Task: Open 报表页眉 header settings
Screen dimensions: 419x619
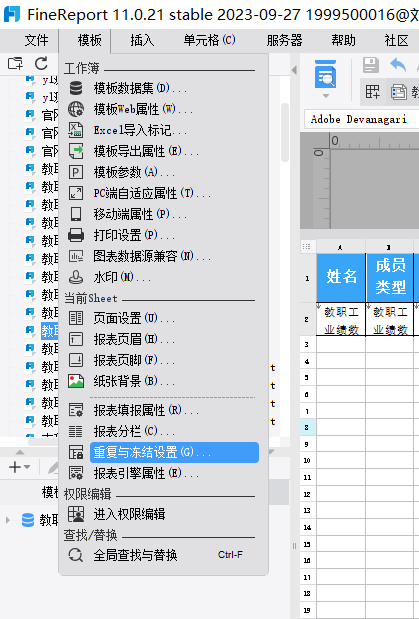Action: point(134,339)
